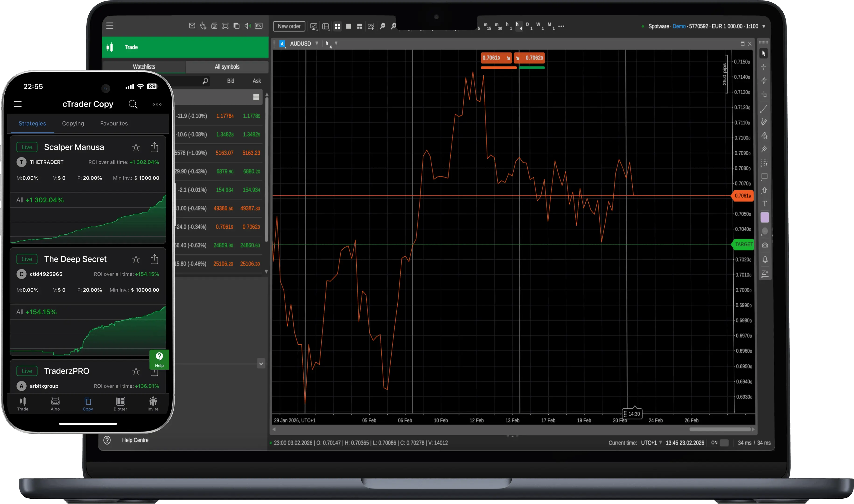Image resolution: width=854 pixels, height=504 pixels.
Task: Select the m30 timeframe
Action: (x=498, y=26)
